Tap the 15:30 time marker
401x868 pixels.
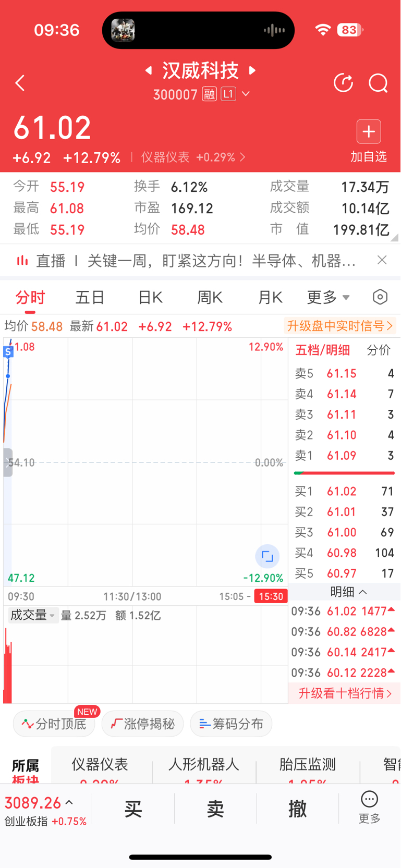pos(271,596)
